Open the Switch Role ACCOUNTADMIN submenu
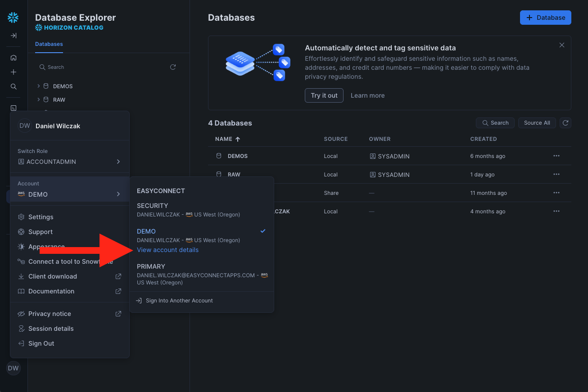The height and width of the screenshot is (392, 588). (69, 162)
